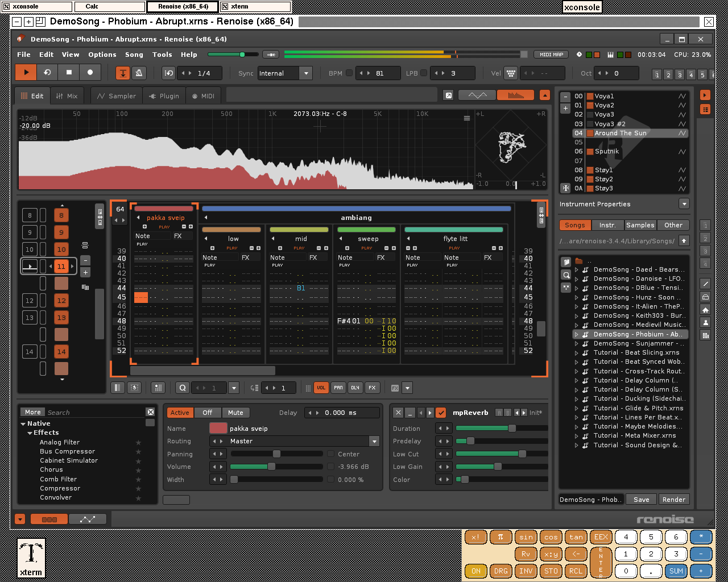
Task: Open the Sync Internal dropdown
Action: coord(306,73)
